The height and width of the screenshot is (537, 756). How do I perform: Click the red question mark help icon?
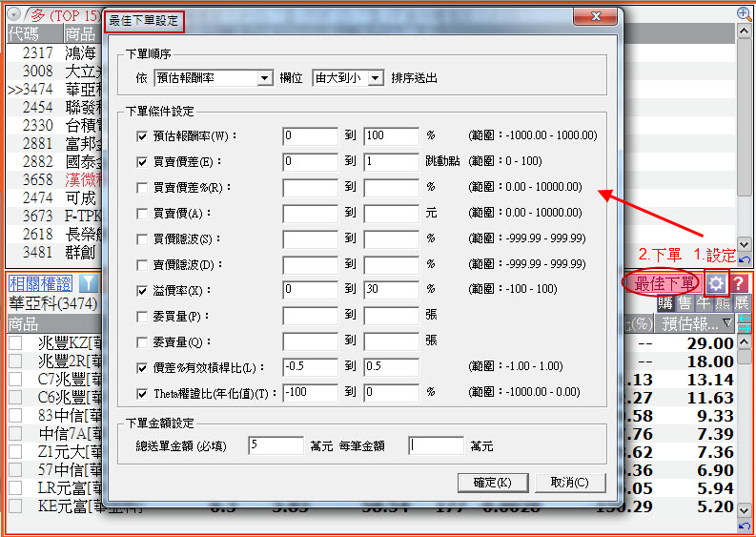pyautogui.click(x=738, y=282)
